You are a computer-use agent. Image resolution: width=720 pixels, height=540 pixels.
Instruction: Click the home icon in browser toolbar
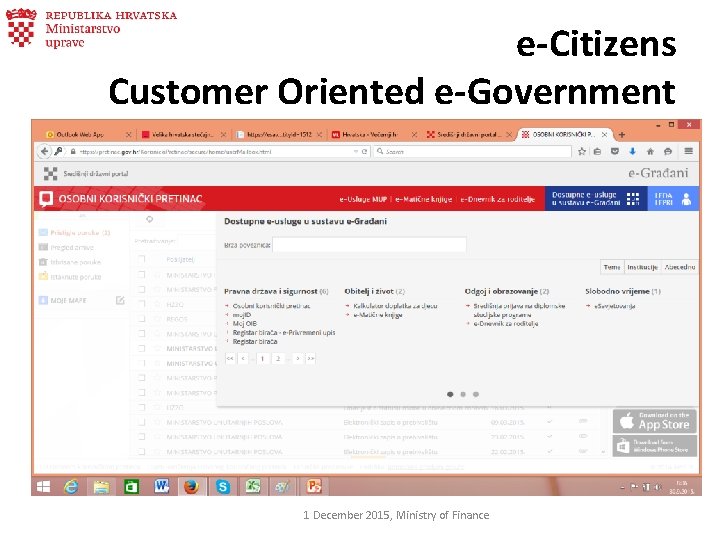[x=650, y=151]
